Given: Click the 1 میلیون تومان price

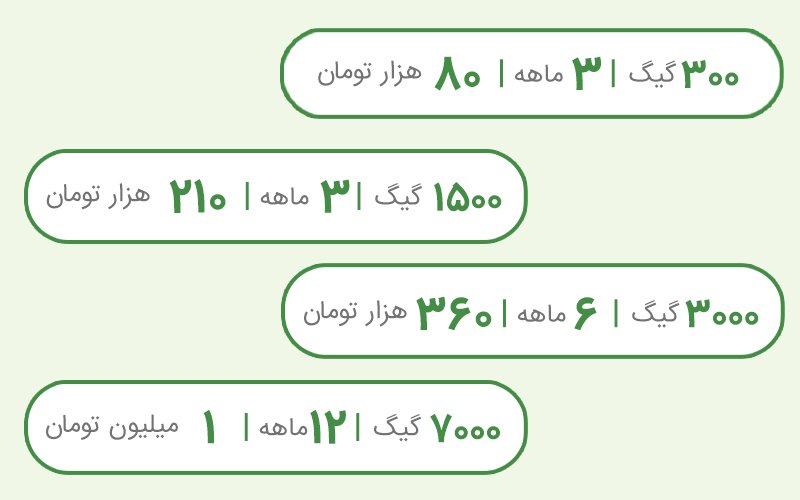Looking at the screenshot, I should (131, 427).
